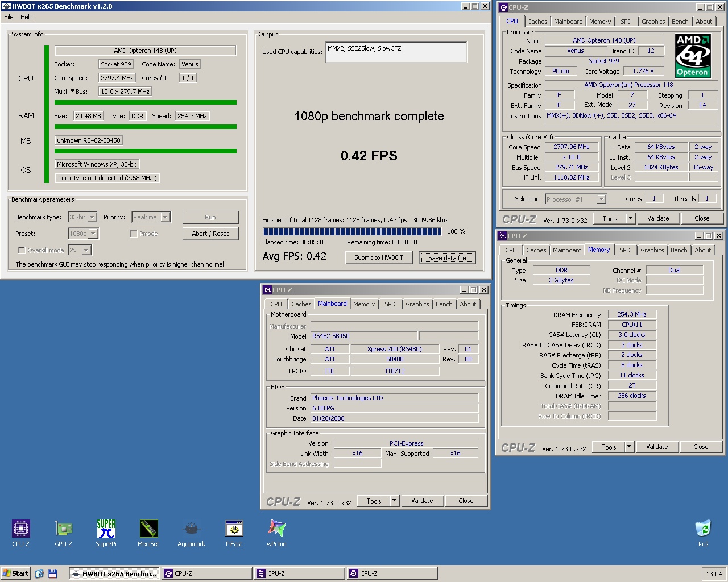Click the benchmark progress bar
The height and width of the screenshot is (582, 728).
coord(352,232)
